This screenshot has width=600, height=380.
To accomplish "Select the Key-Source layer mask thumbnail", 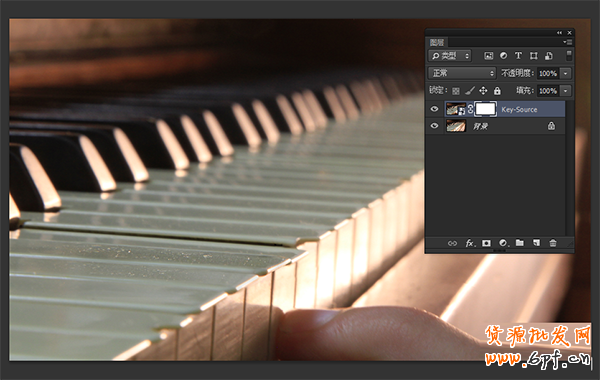I will point(486,109).
